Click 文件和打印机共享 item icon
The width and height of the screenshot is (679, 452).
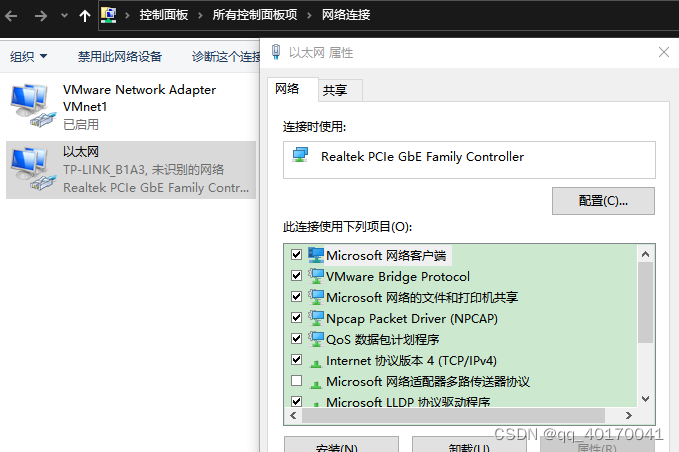(316, 297)
